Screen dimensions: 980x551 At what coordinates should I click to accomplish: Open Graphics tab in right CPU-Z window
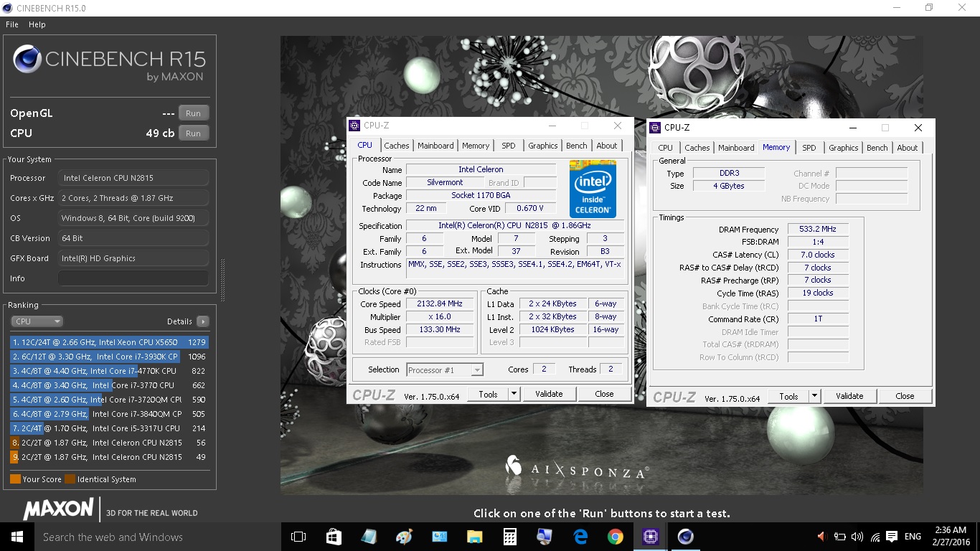[x=844, y=148]
